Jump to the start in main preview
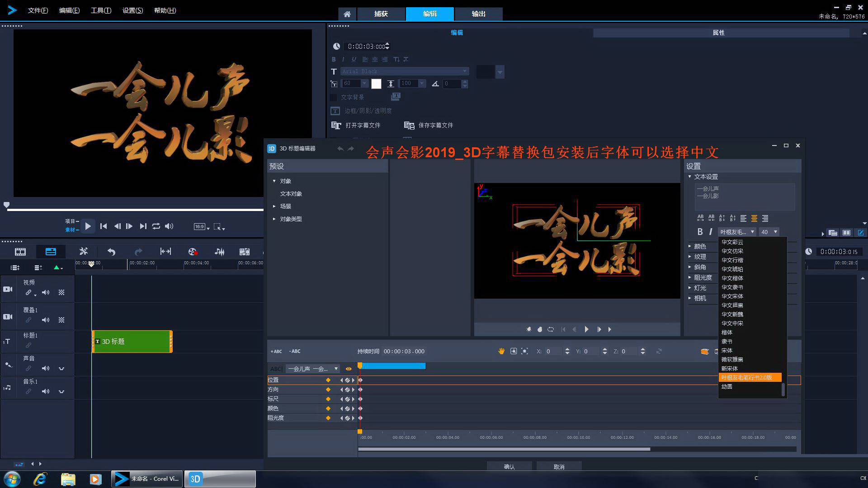Viewport: 868px width, 488px height. 104,226
